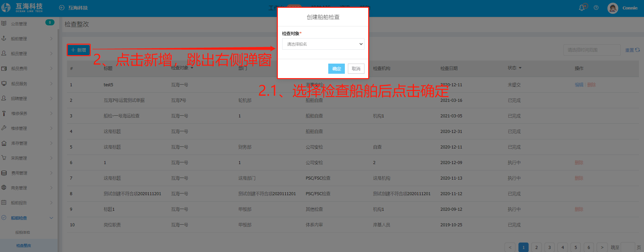Click the username Connie
This screenshot has height=252, width=644.
click(x=630, y=8)
